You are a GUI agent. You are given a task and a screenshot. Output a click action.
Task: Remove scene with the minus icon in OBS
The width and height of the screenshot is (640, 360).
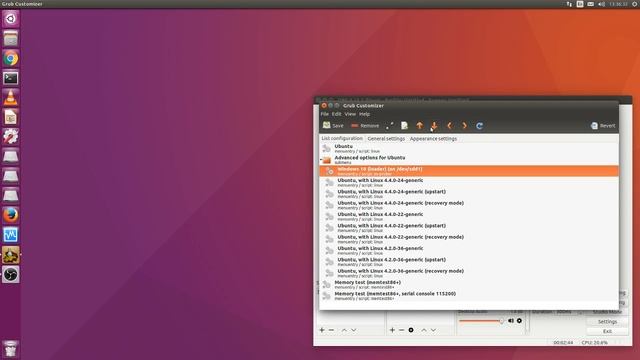pos(331,330)
